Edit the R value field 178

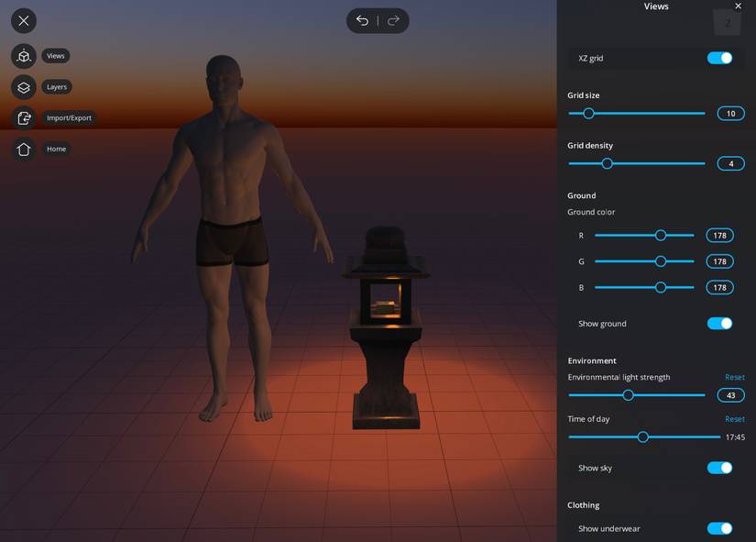720,236
